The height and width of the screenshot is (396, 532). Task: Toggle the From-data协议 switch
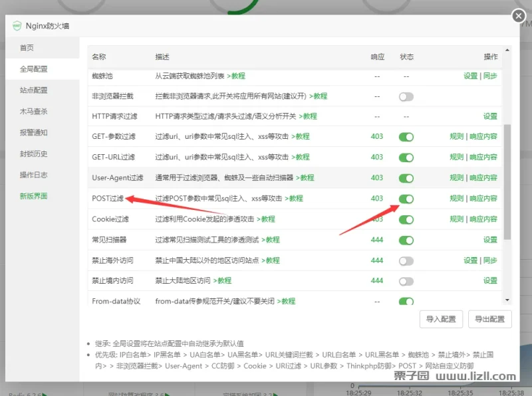[x=406, y=302]
